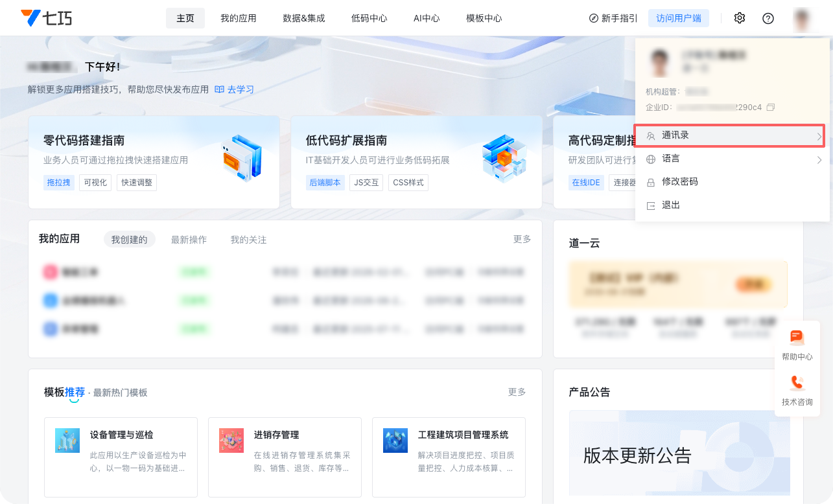Open 模板中心 menu
This screenshot has height=504, width=833.
pos(484,18)
